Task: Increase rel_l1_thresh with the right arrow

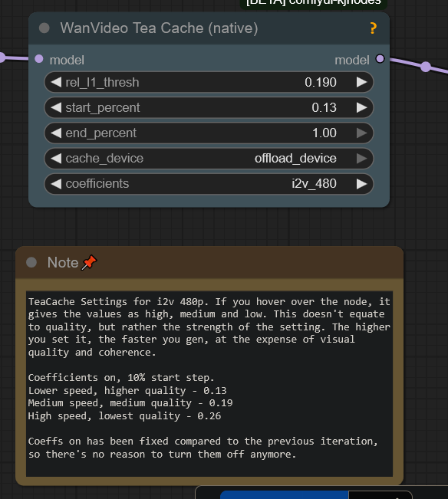Action: pos(362,83)
